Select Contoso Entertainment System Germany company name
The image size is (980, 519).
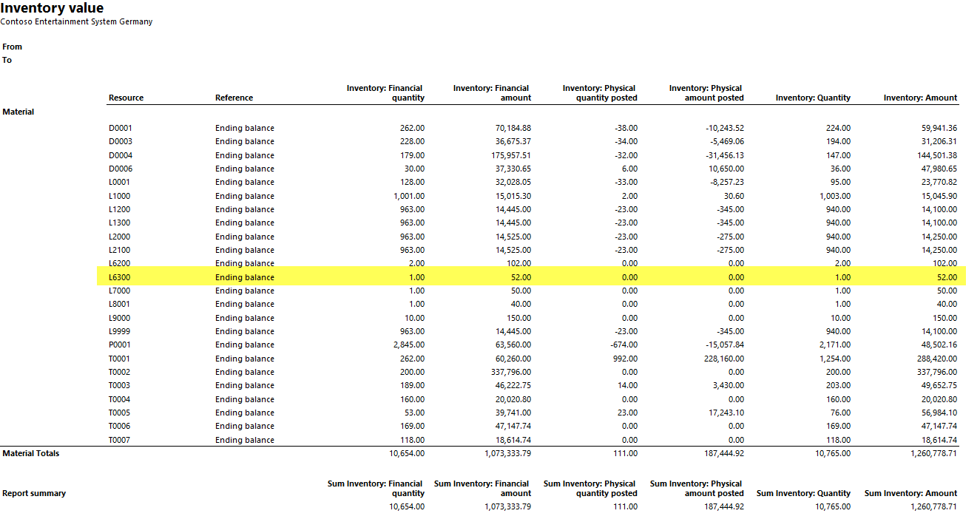pos(76,22)
